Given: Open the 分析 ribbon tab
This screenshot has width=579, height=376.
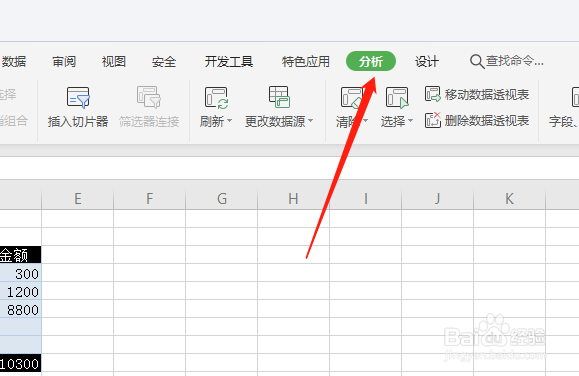Looking at the screenshot, I should tap(371, 61).
